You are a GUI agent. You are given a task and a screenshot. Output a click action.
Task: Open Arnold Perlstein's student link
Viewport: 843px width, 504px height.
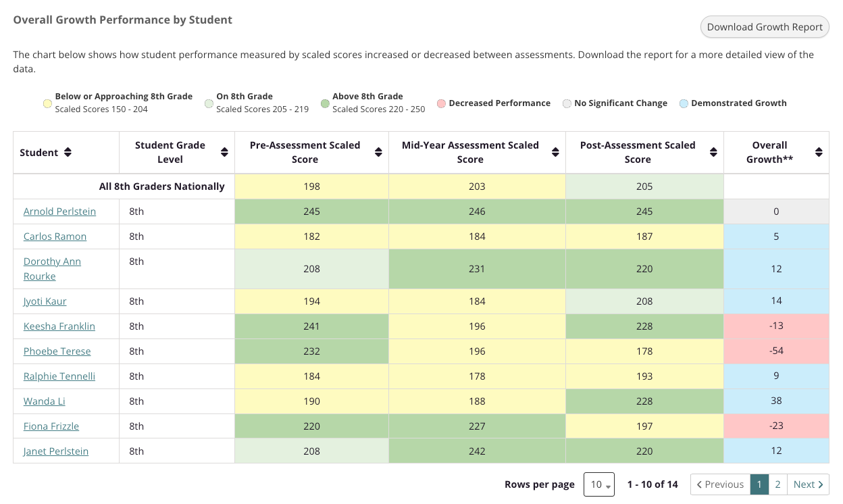tap(59, 211)
